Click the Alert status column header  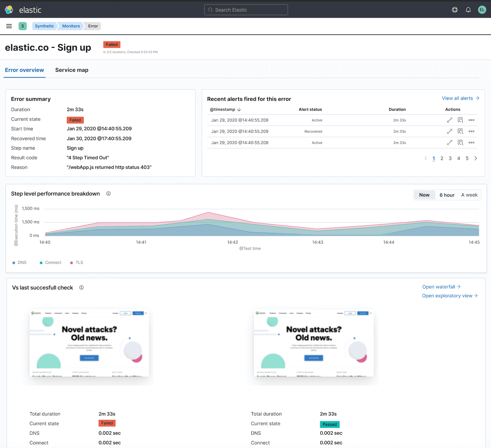310,110
